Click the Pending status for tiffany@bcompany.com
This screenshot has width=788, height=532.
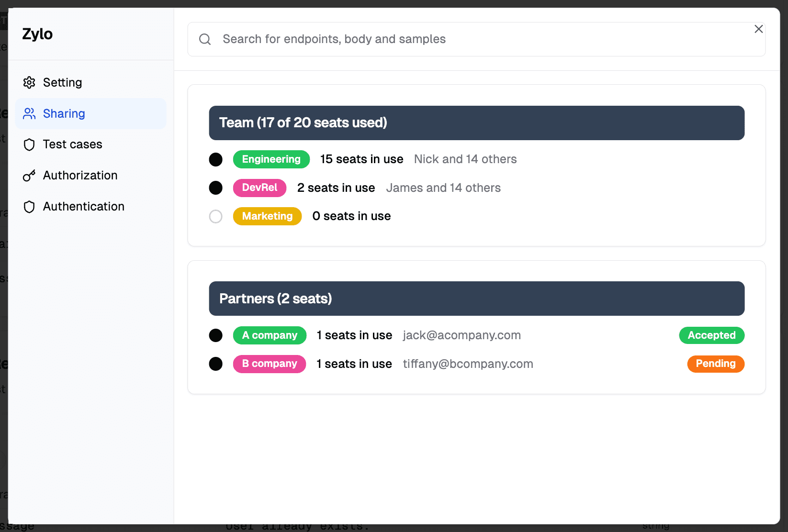(715, 364)
